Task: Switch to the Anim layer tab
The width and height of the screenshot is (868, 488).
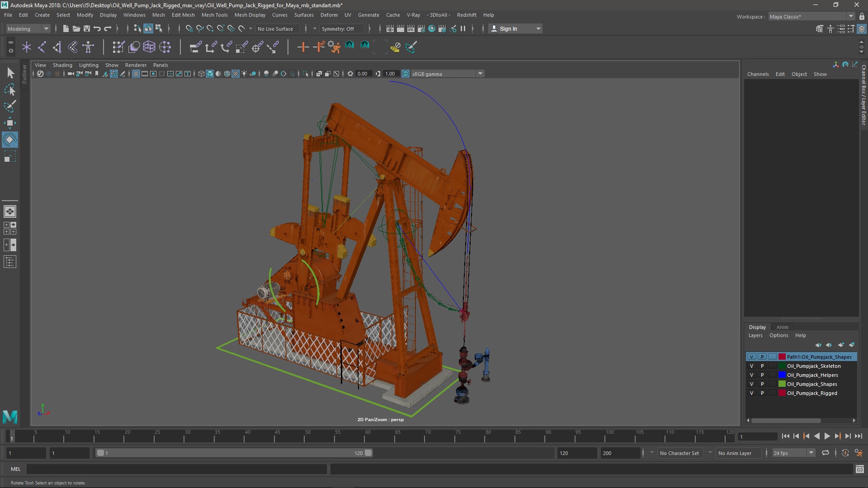Action: coord(782,327)
